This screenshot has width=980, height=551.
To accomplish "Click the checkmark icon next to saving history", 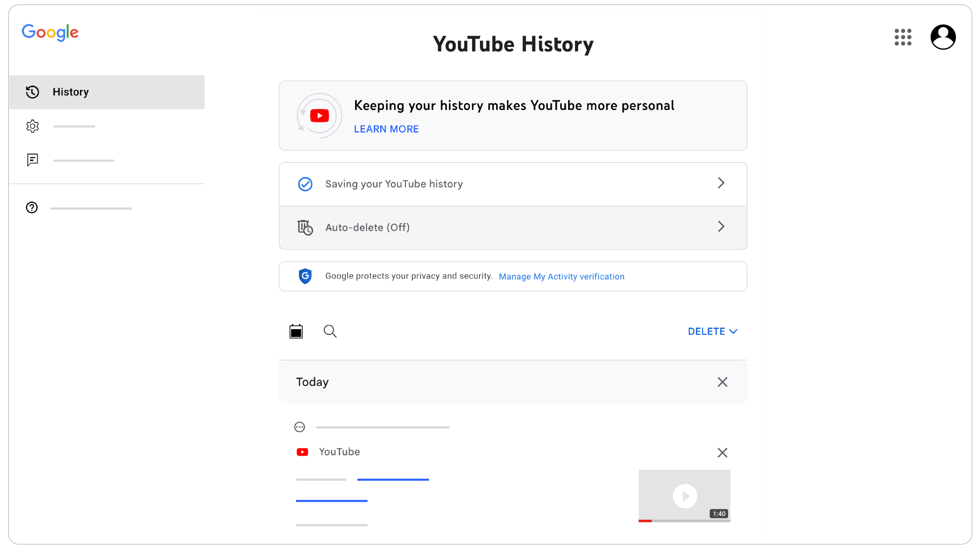I will [306, 183].
